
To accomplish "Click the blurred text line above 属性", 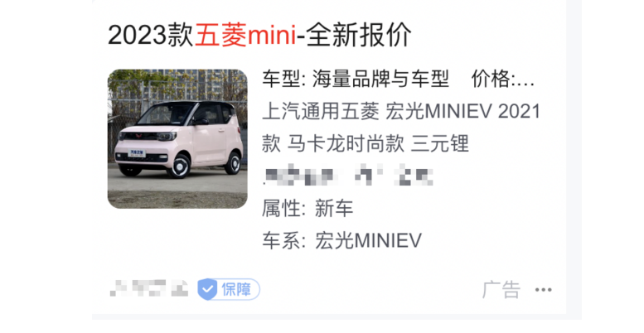I will 348,176.
